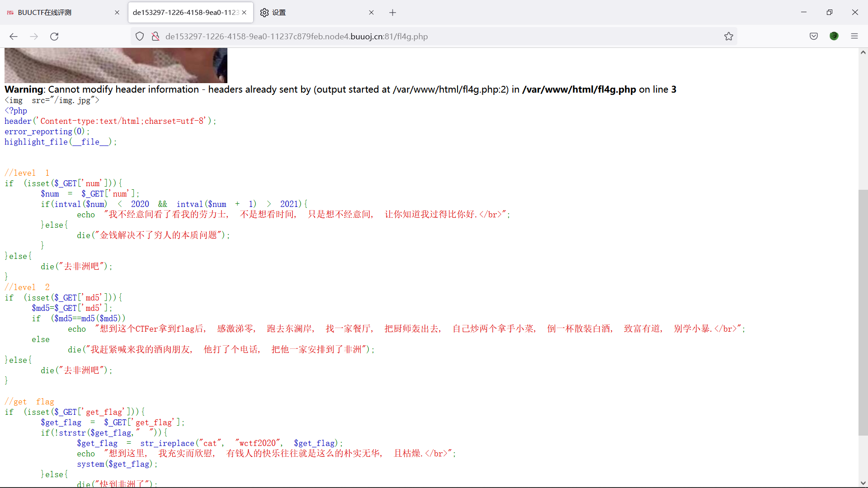Close the 设置 tab
The width and height of the screenshot is (868, 488).
(x=371, y=13)
